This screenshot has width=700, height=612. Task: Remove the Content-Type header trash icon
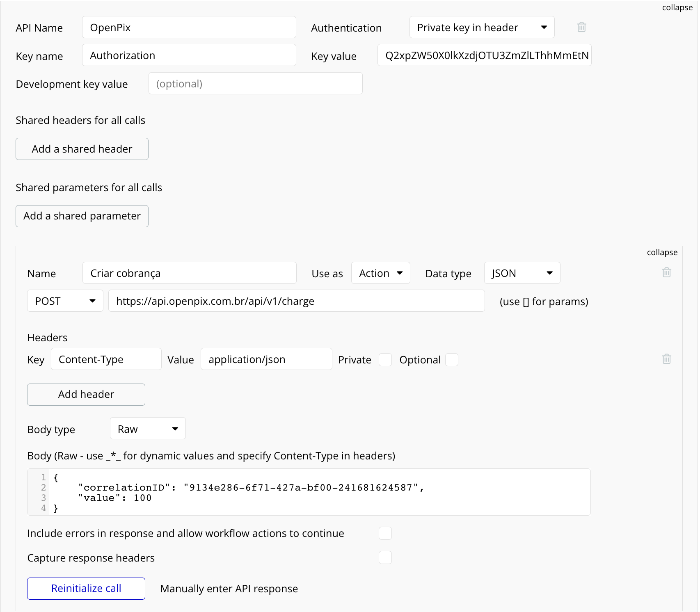tap(666, 359)
